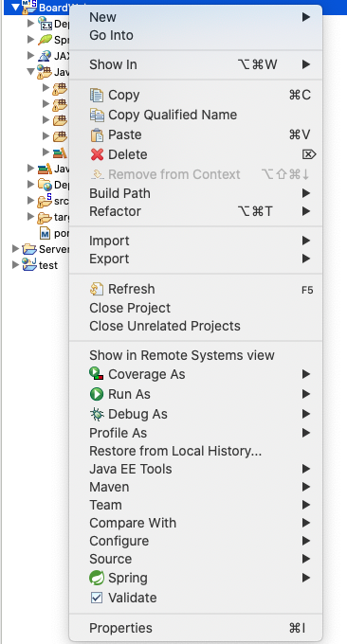Click the Refresh icon
The height and width of the screenshot is (644, 347).
point(97,289)
